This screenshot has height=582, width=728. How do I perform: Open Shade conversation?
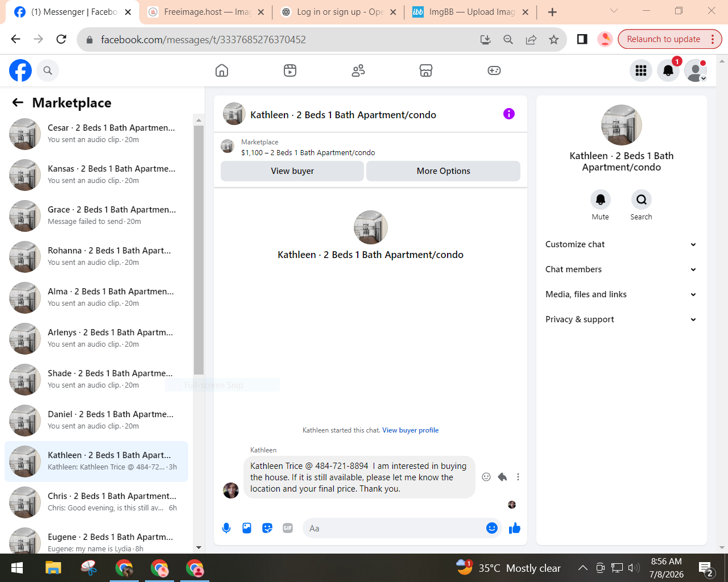pos(96,380)
